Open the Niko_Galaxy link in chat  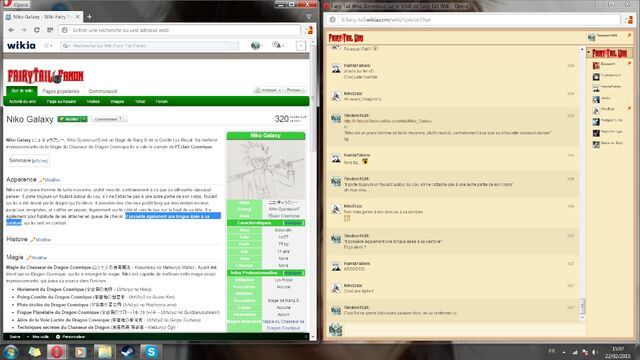coord(387,121)
